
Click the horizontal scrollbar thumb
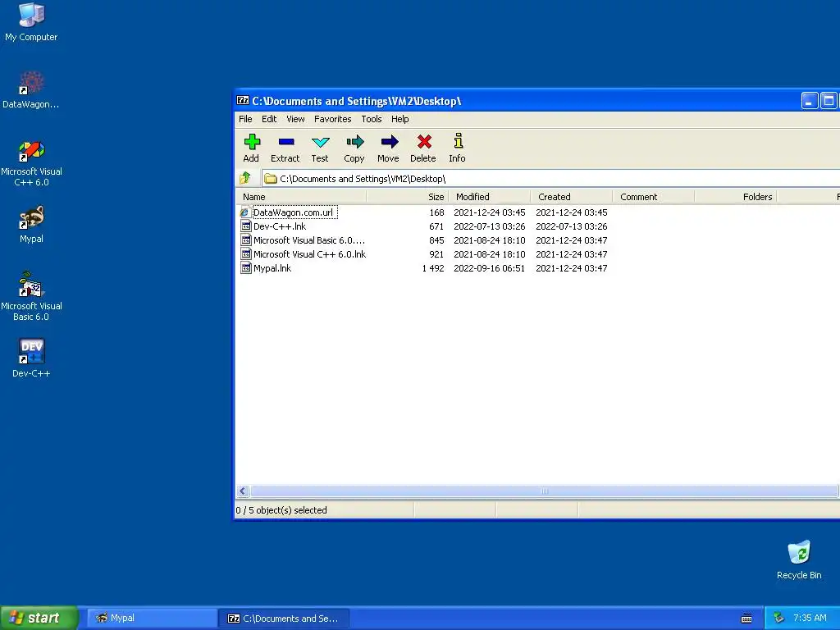[x=545, y=491]
